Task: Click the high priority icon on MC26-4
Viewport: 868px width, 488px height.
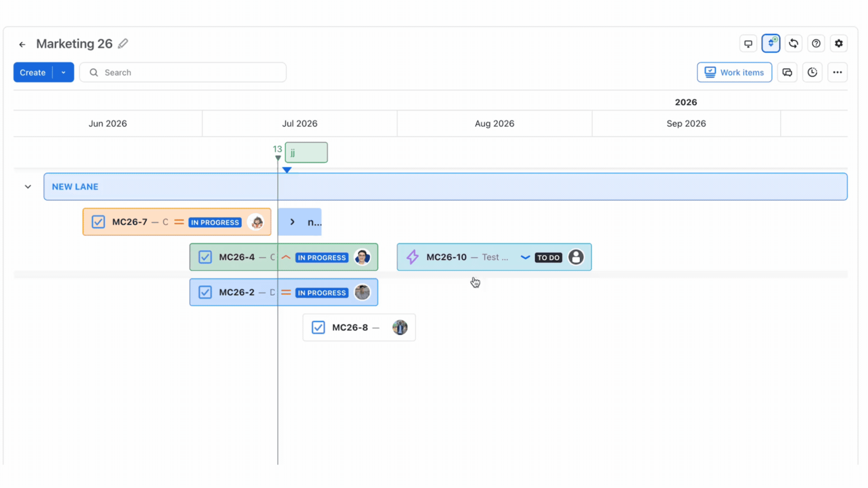Action: tap(286, 257)
